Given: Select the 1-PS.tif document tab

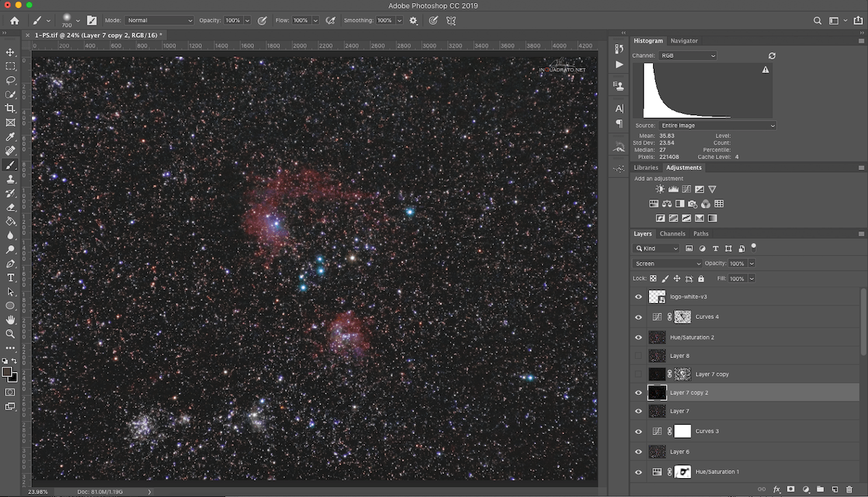Looking at the screenshot, I should click(x=95, y=34).
